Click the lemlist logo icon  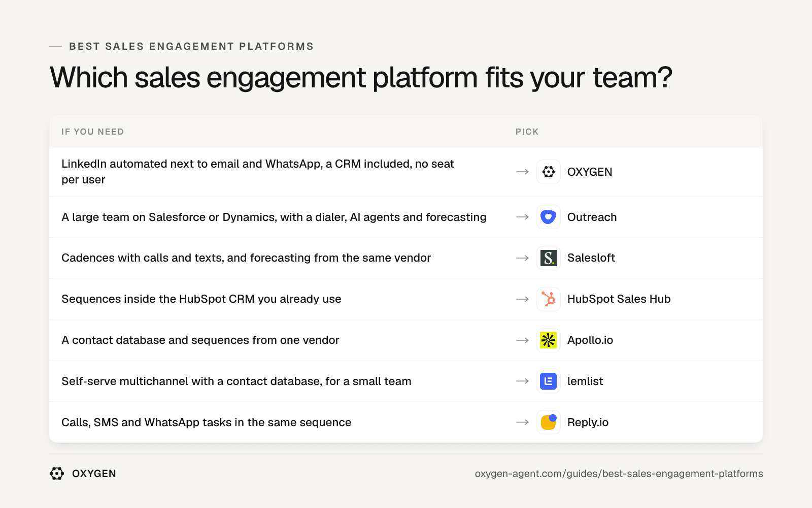[x=549, y=381]
